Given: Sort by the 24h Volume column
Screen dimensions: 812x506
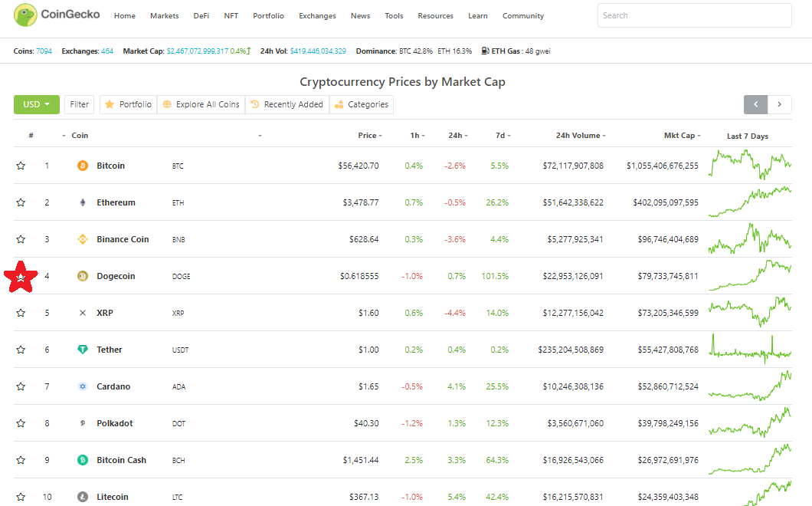Looking at the screenshot, I should 581,136.
